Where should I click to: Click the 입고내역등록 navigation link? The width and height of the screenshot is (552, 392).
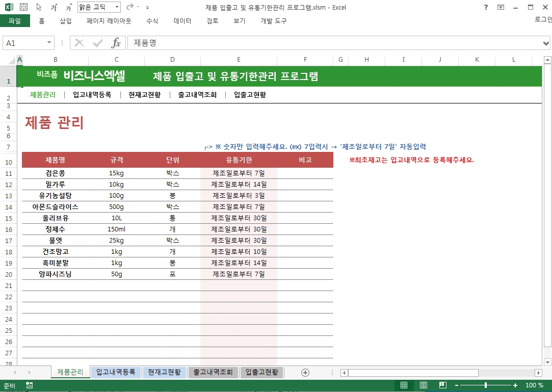tap(92, 95)
